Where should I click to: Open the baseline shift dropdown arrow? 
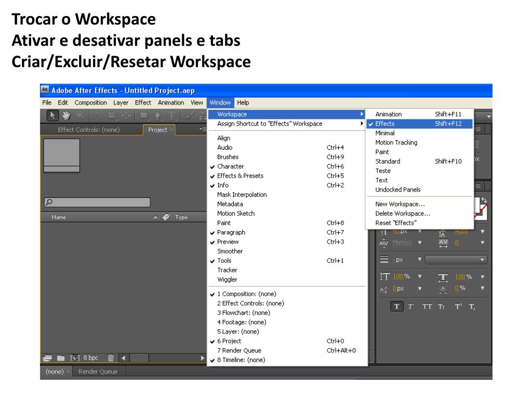coord(420,289)
